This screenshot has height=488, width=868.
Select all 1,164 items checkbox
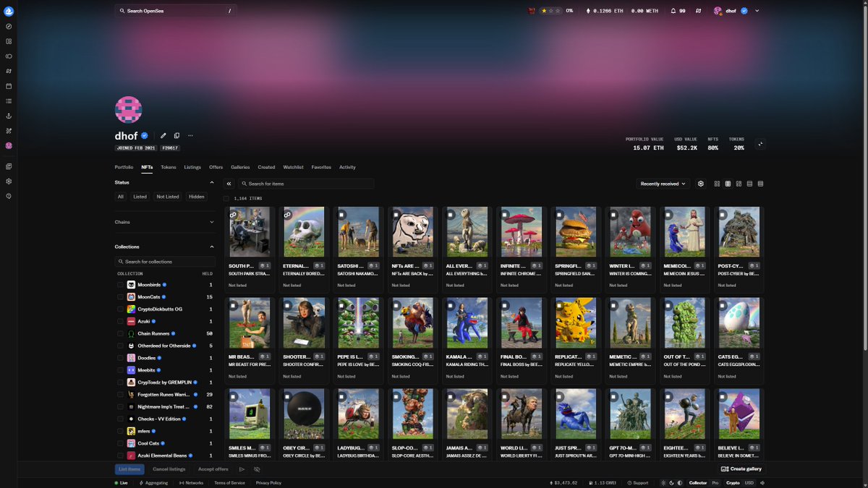(226, 198)
